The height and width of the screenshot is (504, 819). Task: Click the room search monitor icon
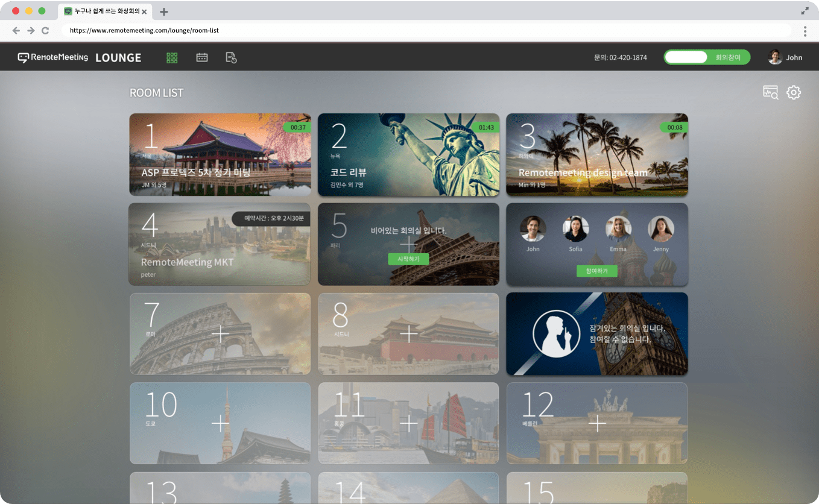[x=770, y=92]
